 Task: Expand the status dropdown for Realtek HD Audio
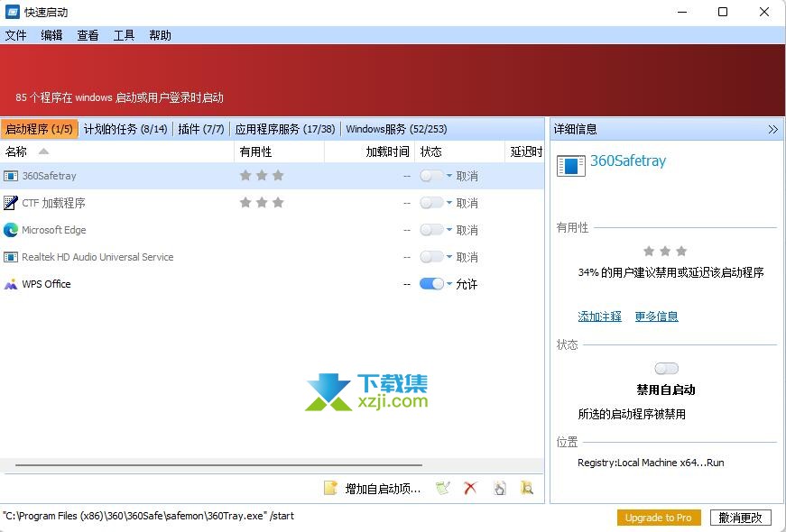coord(449,257)
